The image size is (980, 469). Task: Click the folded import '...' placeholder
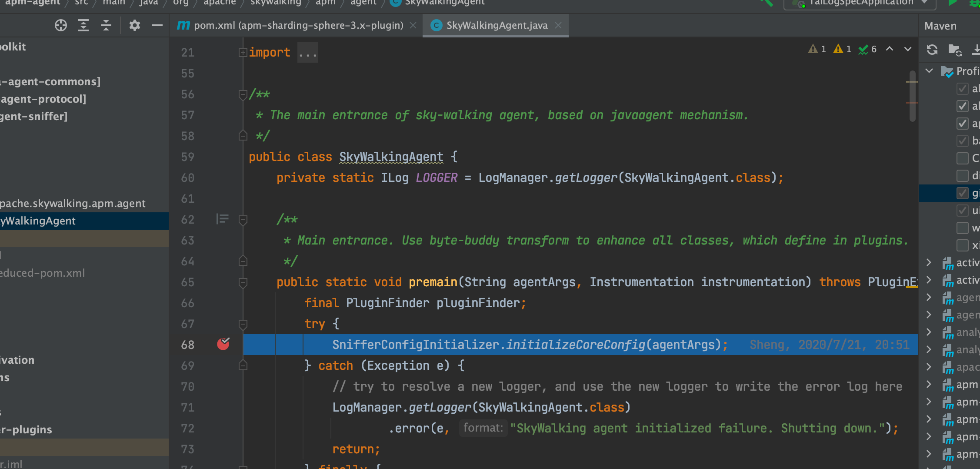(x=308, y=53)
